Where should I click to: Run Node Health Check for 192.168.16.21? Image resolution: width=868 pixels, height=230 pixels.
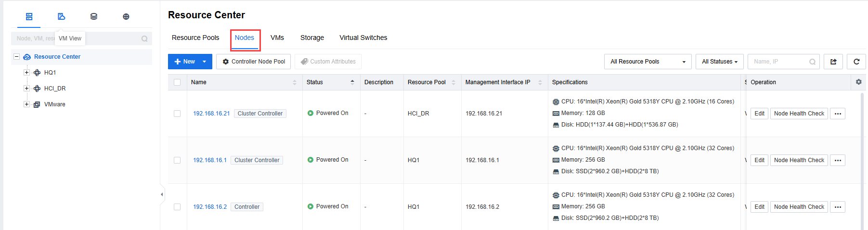pos(799,114)
